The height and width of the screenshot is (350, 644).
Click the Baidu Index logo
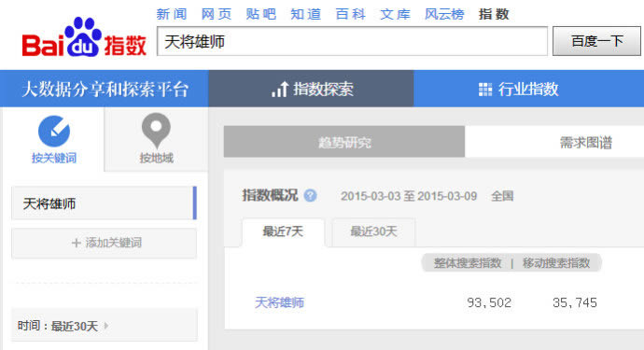click(84, 37)
